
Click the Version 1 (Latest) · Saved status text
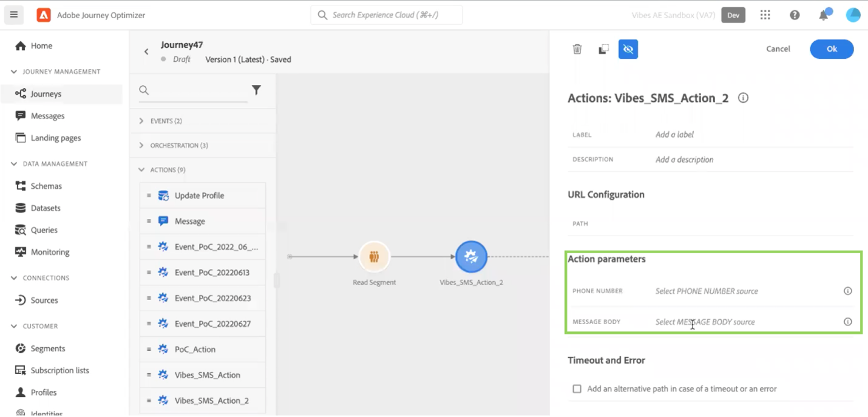(248, 59)
